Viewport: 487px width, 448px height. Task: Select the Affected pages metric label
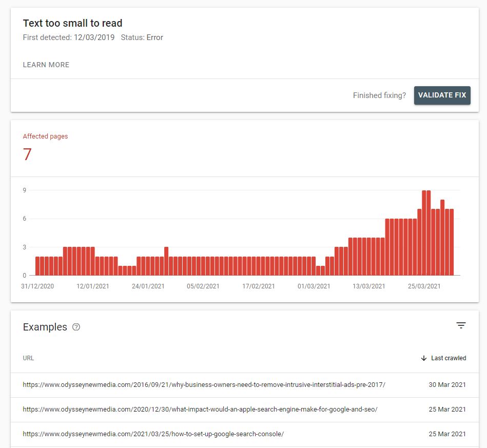pyautogui.click(x=45, y=137)
